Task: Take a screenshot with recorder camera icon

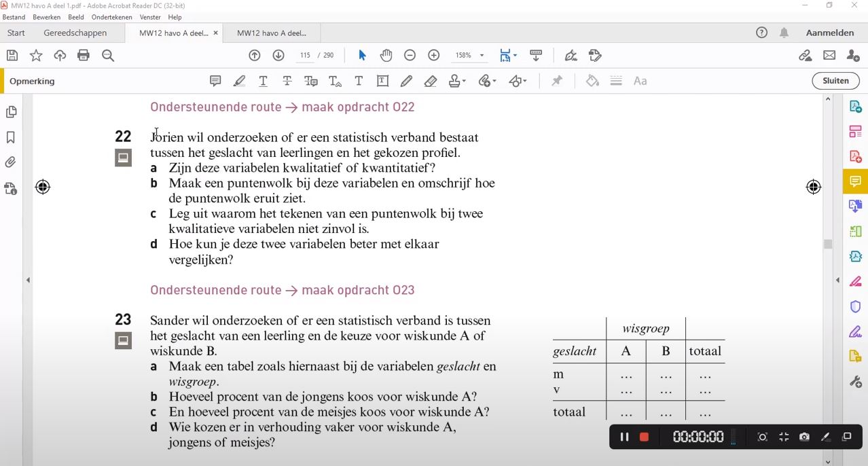Action: pyautogui.click(x=805, y=437)
